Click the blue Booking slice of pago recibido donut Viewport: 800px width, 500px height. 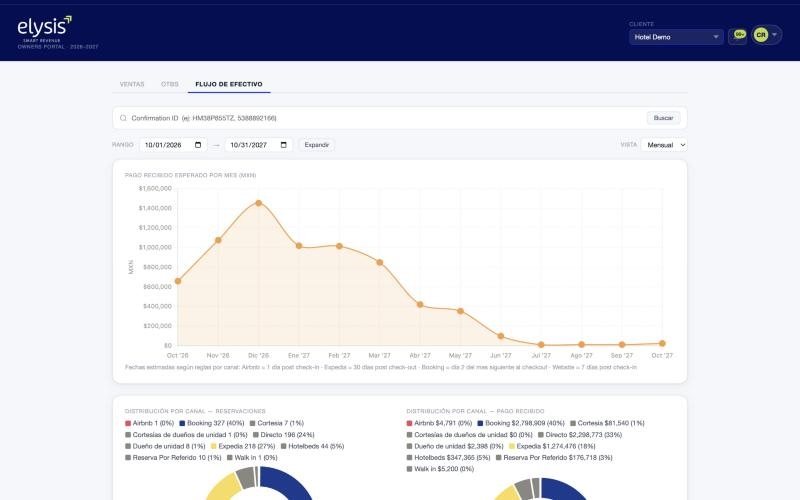564,489
